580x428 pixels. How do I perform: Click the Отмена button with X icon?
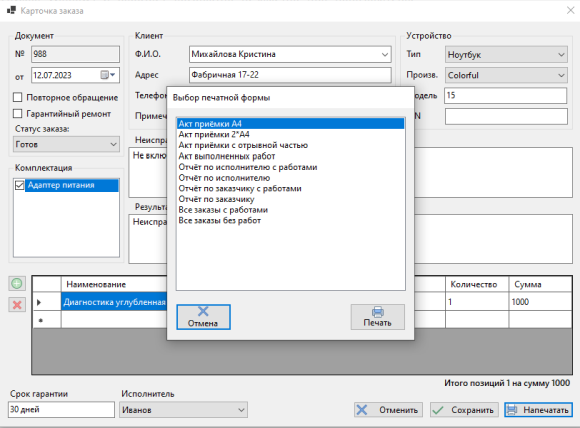[x=203, y=317]
